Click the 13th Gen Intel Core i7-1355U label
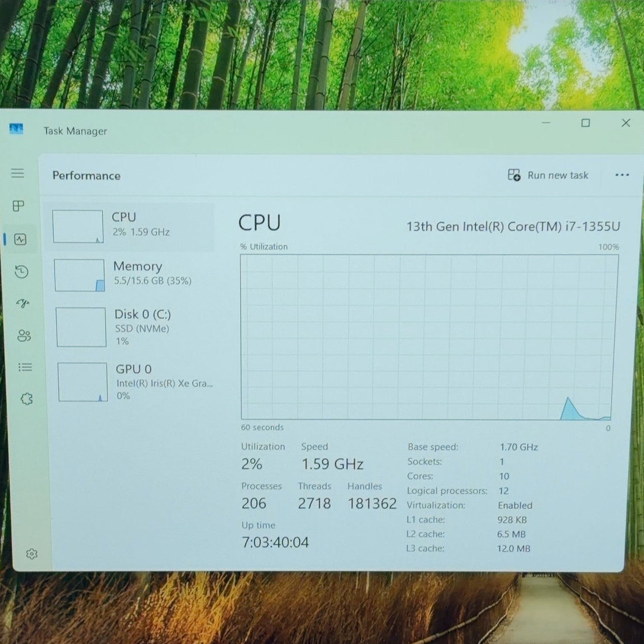 [513, 226]
